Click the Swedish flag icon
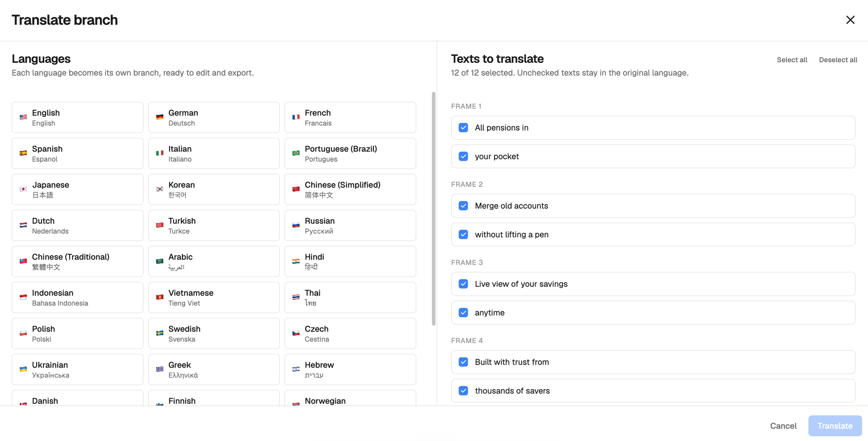Screen dimensions: 868x441 (160, 333)
